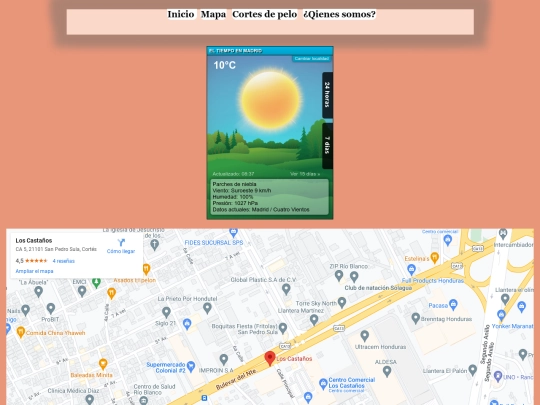
Task: Click the Los Castaños title in map card
Action: click(34, 240)
